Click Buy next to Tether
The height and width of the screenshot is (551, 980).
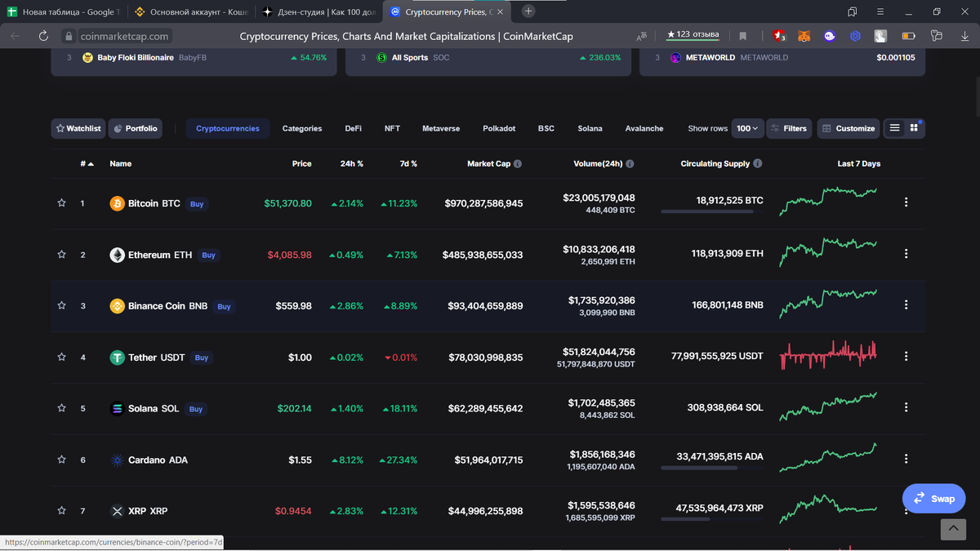pos(202,358)
